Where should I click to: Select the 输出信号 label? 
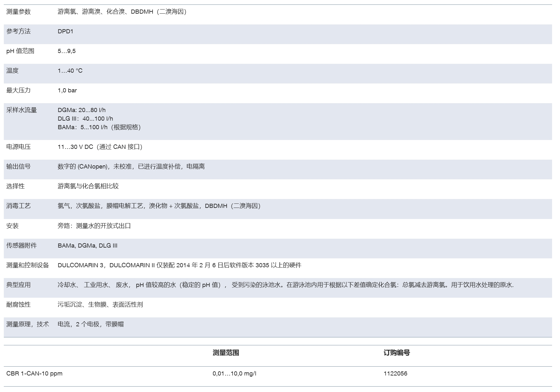point(18,167)
